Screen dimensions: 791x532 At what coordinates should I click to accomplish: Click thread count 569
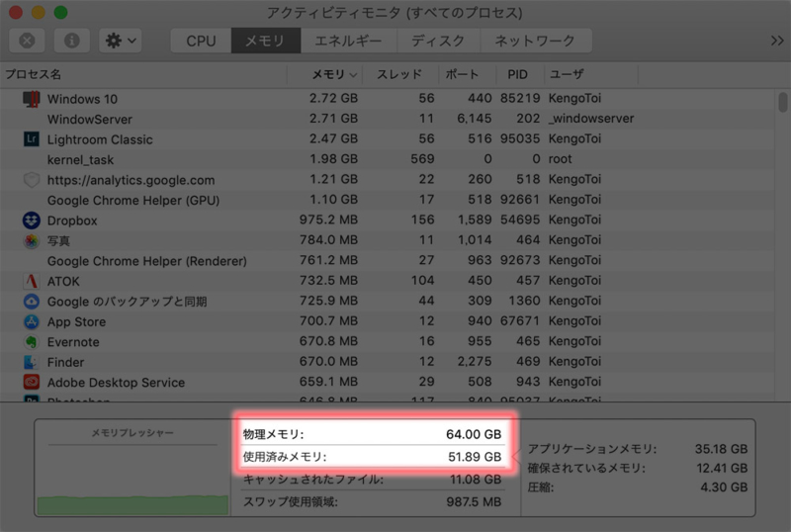pyautogui.click(x=422, y=159)
